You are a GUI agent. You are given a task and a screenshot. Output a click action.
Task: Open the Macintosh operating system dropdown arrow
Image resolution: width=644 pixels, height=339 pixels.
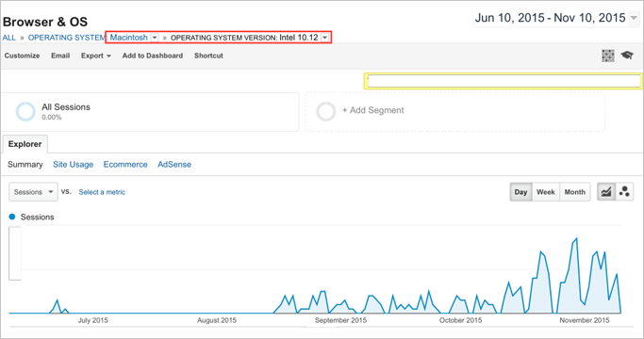(x=155, y=38)
